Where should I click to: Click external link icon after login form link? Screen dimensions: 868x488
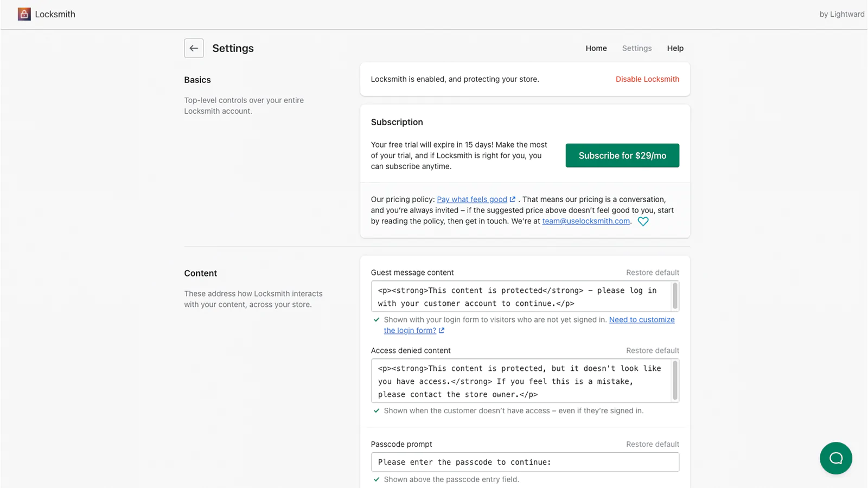pyautogui.click(x=442, y=331)
